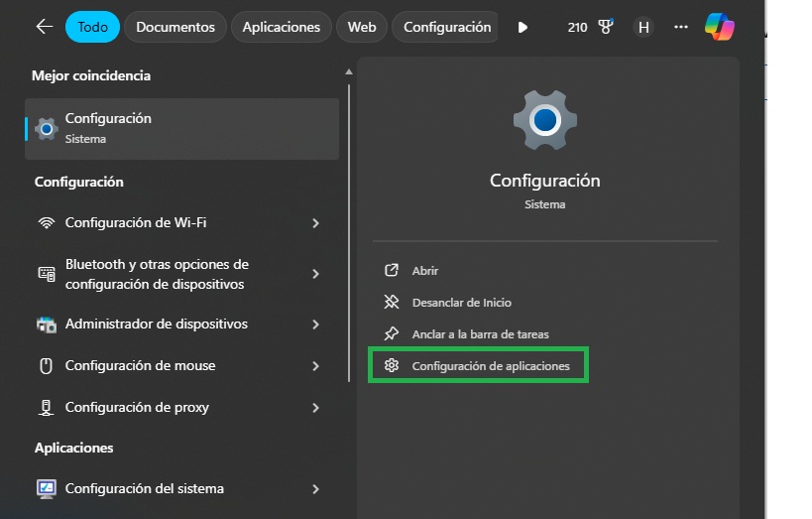Click the gear icon in Mejor coincidencia

[46, 129]
